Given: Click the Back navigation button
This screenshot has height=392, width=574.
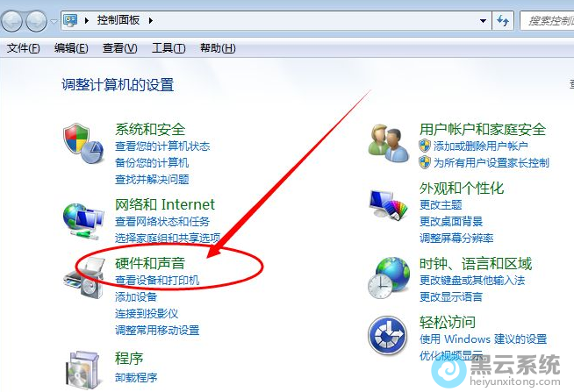Looking at the screenshot, I should point(13,21).
